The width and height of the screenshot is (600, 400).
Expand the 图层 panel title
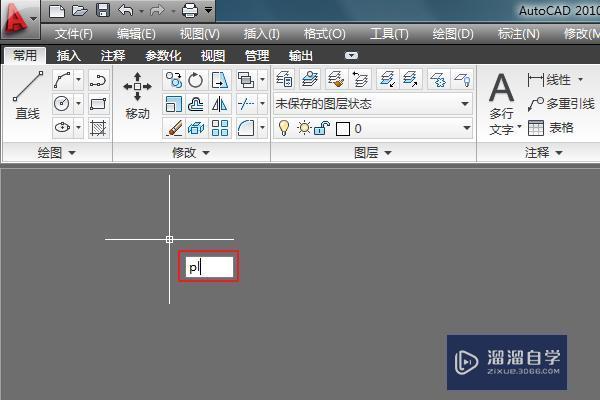[x=373, y=153]
